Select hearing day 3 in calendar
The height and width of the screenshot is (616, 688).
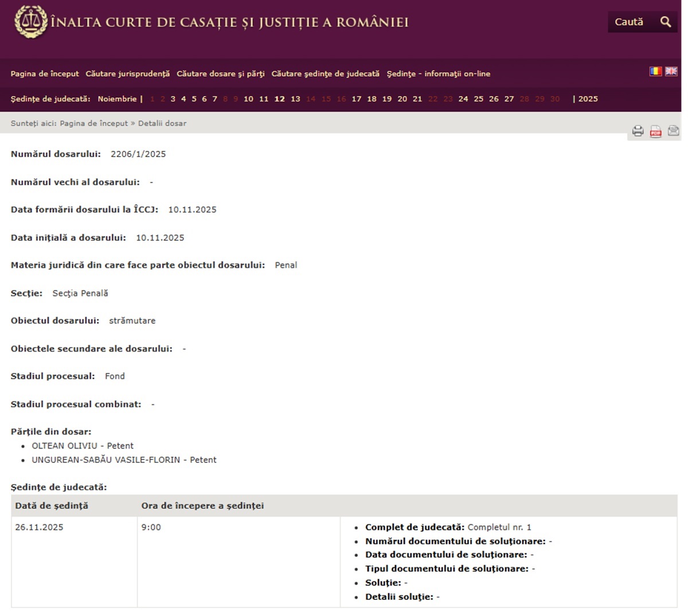pos(173,99)
